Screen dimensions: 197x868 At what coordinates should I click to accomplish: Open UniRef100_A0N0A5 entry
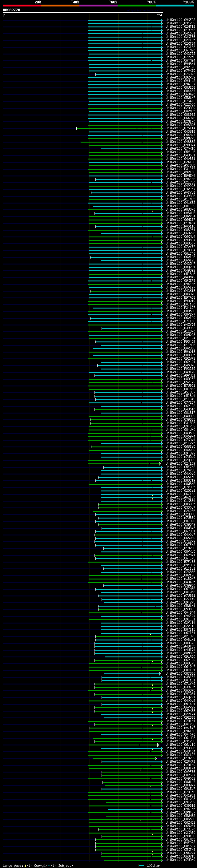180,653
